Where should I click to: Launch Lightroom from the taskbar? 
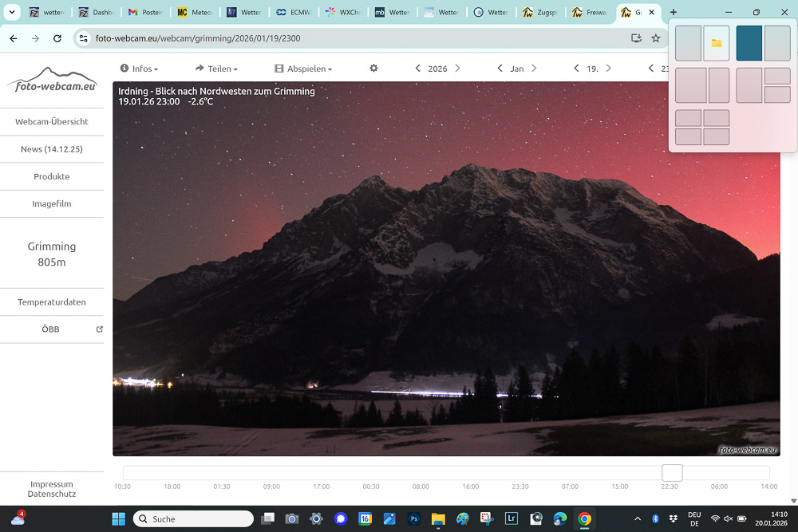(x=512, y=518)
